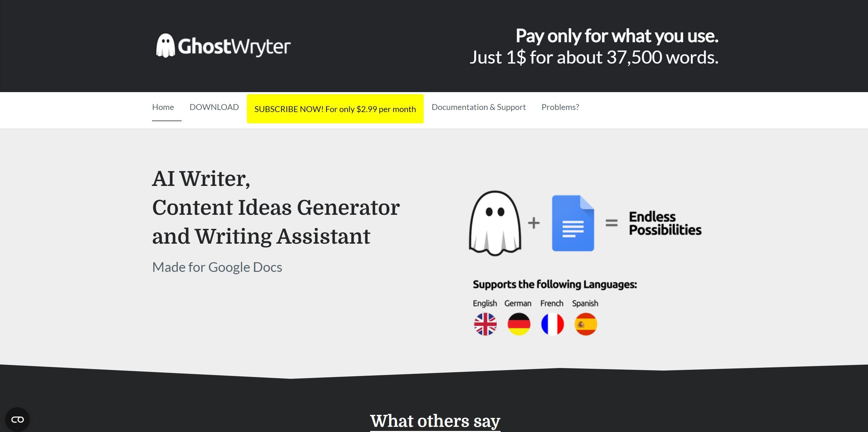The image size is (868, 432).
Task: Click the 'Endless Possibilities' text
Action: click(x=665, y=223)
